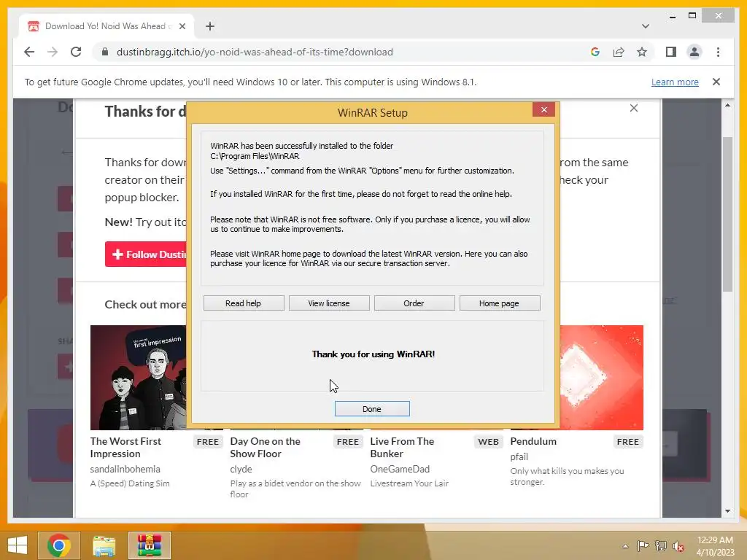Click Done in WinRAR Setup
Image resolution: width=747 pixels, height=560 pixels.
tap(371, 408)
